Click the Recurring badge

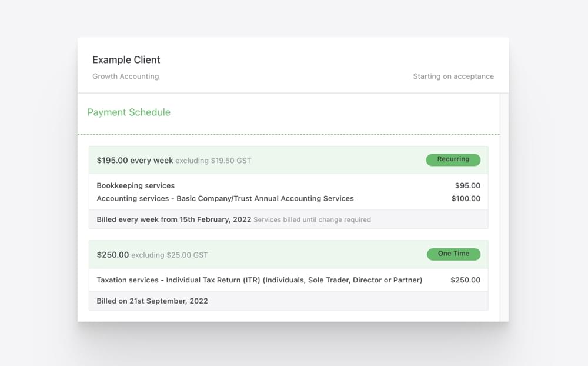click(453, 159)
